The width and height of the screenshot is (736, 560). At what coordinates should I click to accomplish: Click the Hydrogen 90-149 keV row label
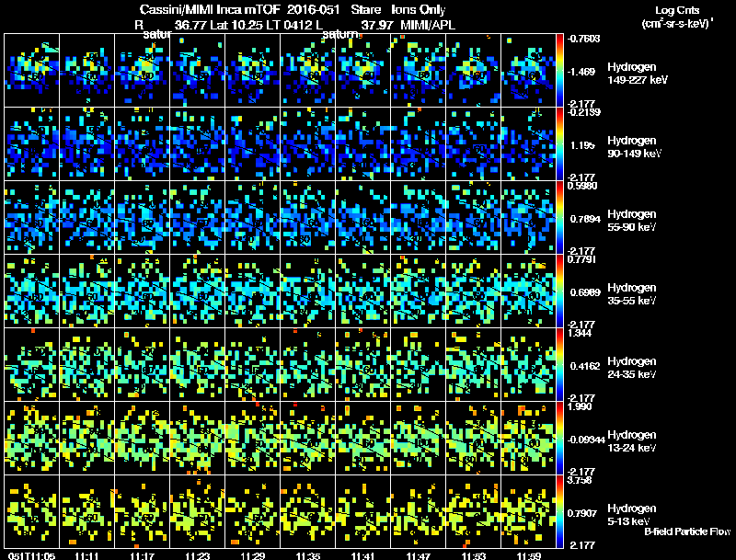click(x=635, y=147)
